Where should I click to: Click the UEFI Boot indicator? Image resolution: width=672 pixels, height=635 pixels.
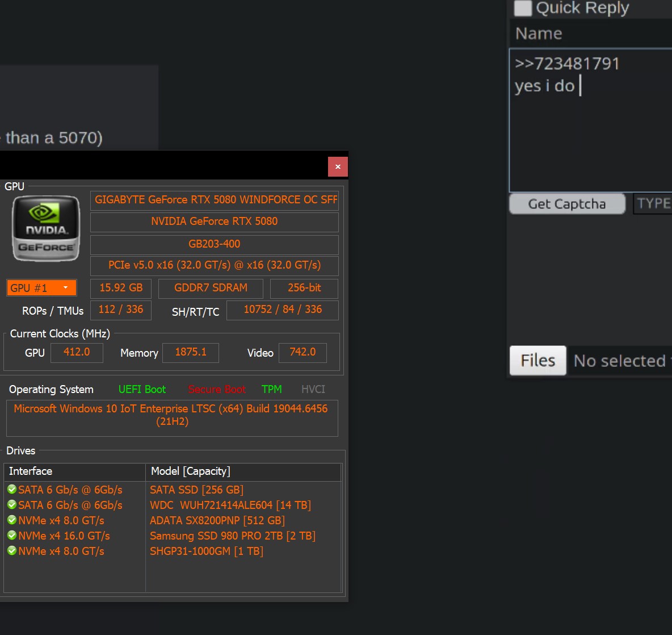click(142, 389)
